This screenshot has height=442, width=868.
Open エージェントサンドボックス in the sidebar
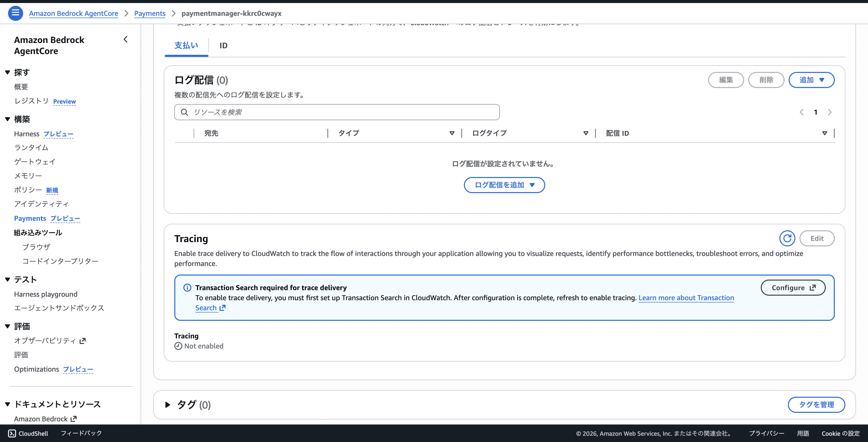[59, 308]
